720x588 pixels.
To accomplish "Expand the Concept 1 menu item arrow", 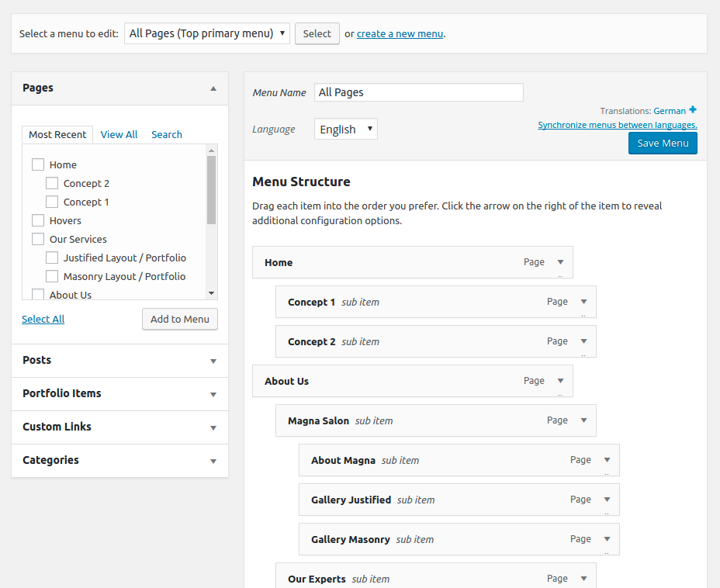I will [x=583, y=302].
